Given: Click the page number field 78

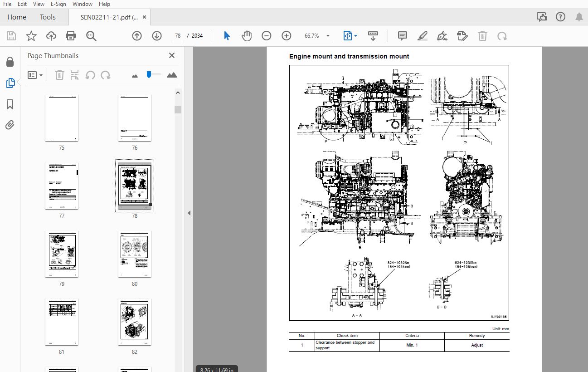Looking at the screenshot, I should point(177,36).
